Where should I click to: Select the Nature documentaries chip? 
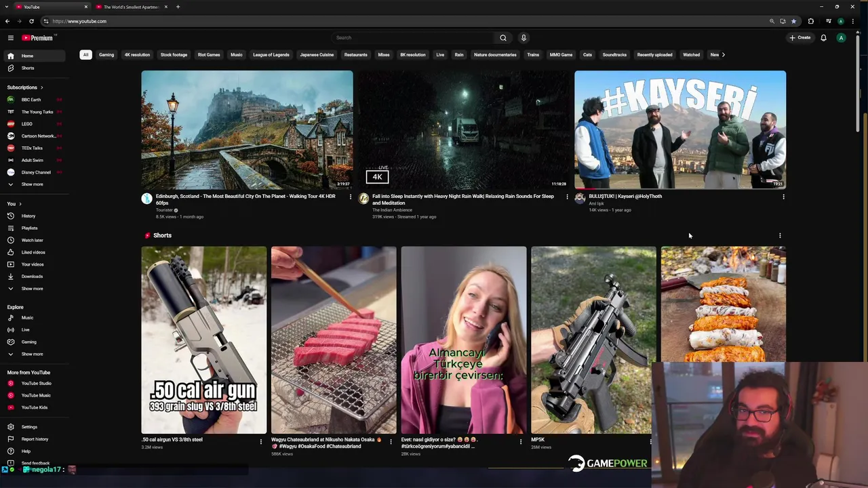pos(495,55)
